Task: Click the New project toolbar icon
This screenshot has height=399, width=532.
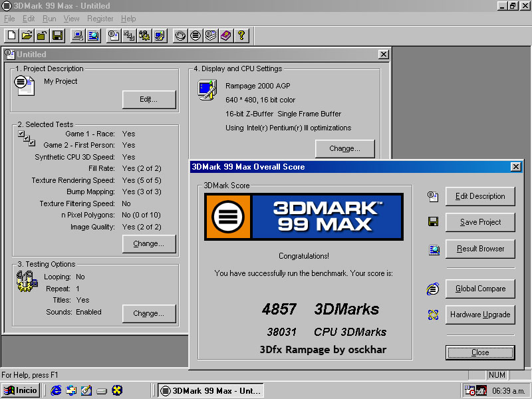Action: click(12, 35)
